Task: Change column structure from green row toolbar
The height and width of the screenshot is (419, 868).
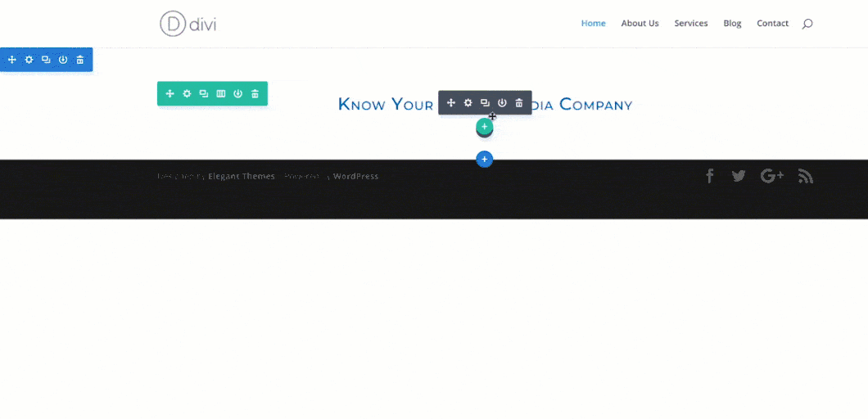Action: tap(221, 94)
